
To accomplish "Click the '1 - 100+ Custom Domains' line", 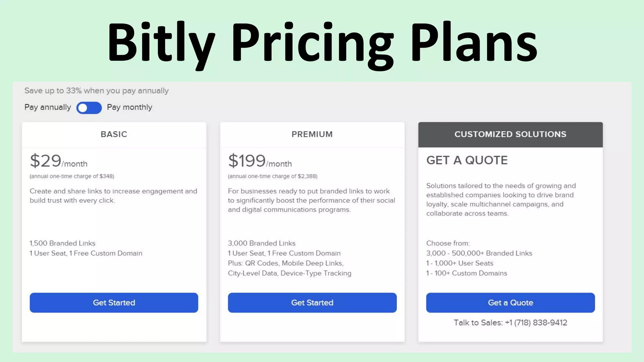I will pyautogui.click(x=466, y=273).
